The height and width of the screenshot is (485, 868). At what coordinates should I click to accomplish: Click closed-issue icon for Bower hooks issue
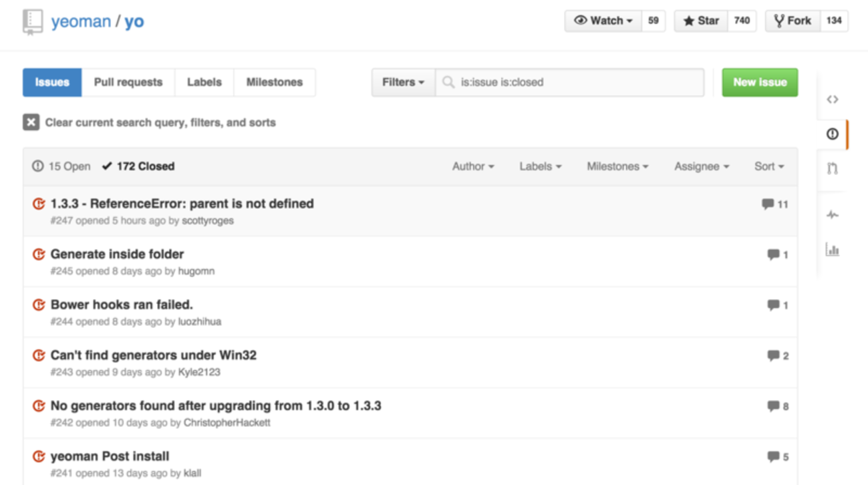[x=39, y=305]
